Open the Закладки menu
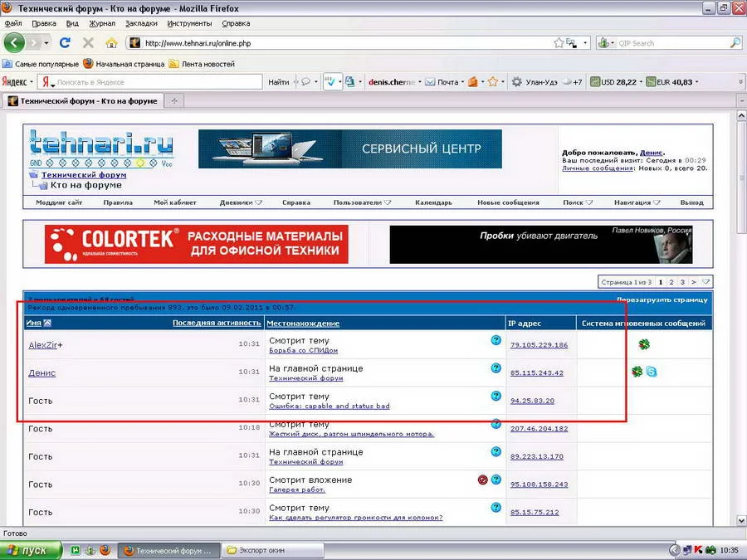The image size is (747, 560). point(141,23)
